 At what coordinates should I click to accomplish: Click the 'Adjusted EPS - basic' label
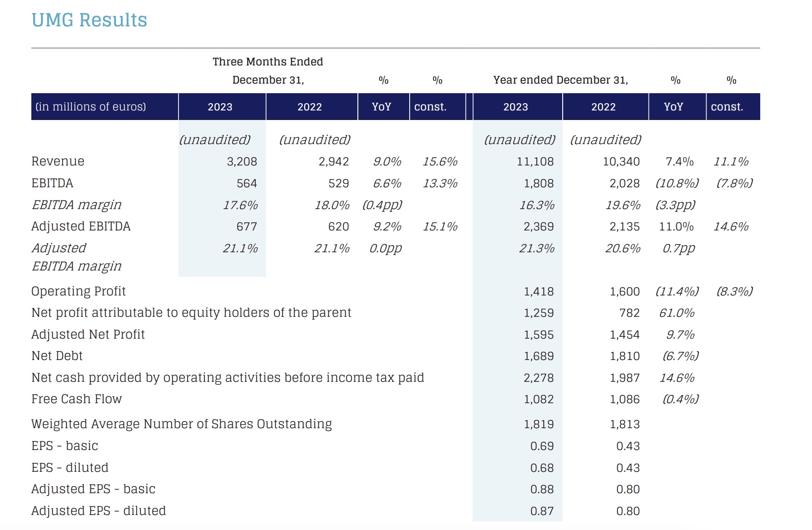pos(94,489)
